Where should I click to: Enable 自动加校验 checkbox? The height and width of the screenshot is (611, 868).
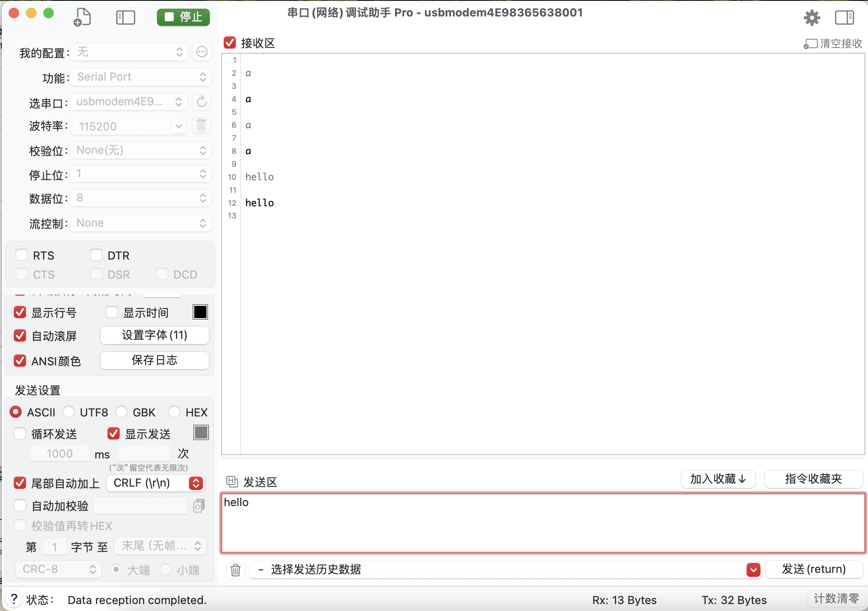20,505
